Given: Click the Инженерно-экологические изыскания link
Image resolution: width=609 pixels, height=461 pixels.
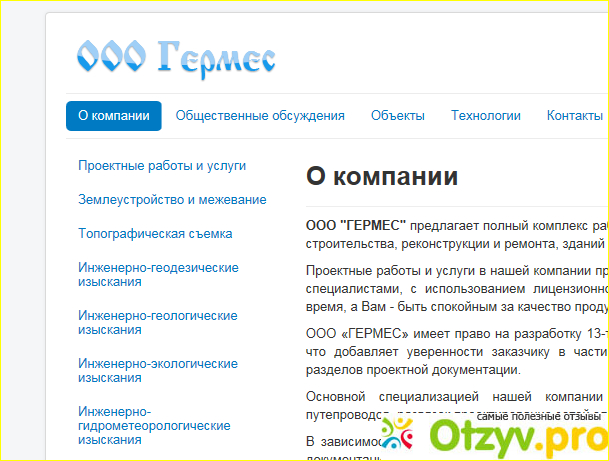Looking at the screenshot, I should pyautogui.click(x=158, y=370).
